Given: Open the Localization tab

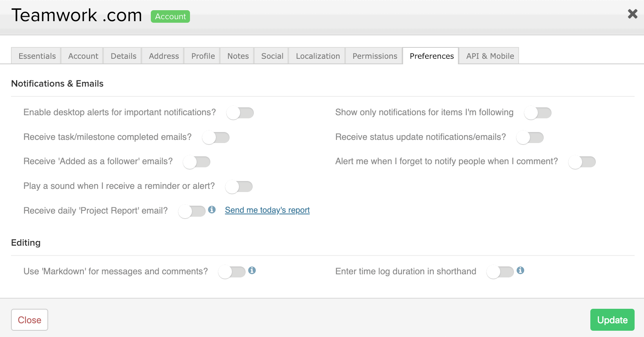Looking at the screenshot, I should pos(317,56).
